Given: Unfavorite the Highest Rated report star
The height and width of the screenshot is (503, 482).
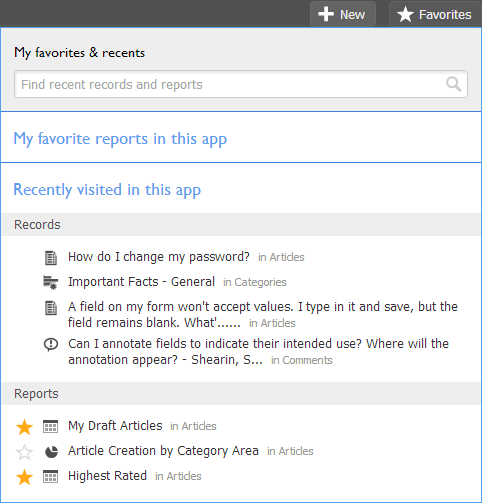Looking at the screenshot, I should pos(24,477).
